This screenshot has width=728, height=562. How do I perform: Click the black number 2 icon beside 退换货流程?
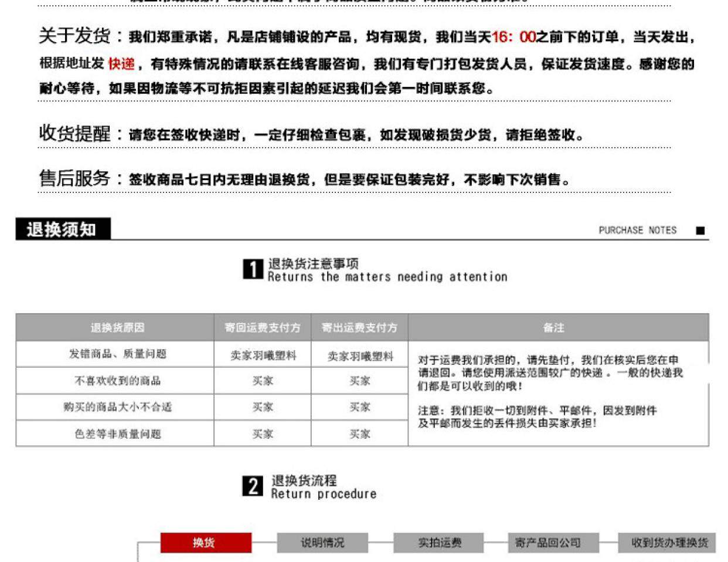coord(253,486)
